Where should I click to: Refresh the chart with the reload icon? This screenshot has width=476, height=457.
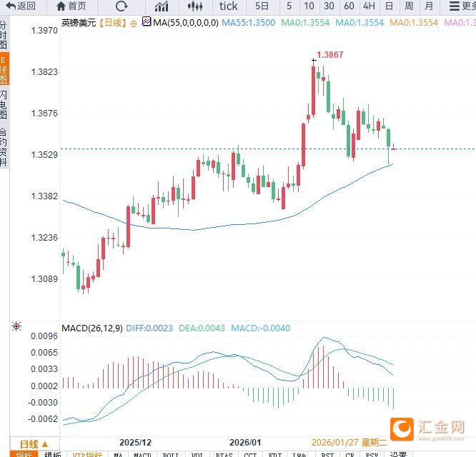[x=122, y=6]
